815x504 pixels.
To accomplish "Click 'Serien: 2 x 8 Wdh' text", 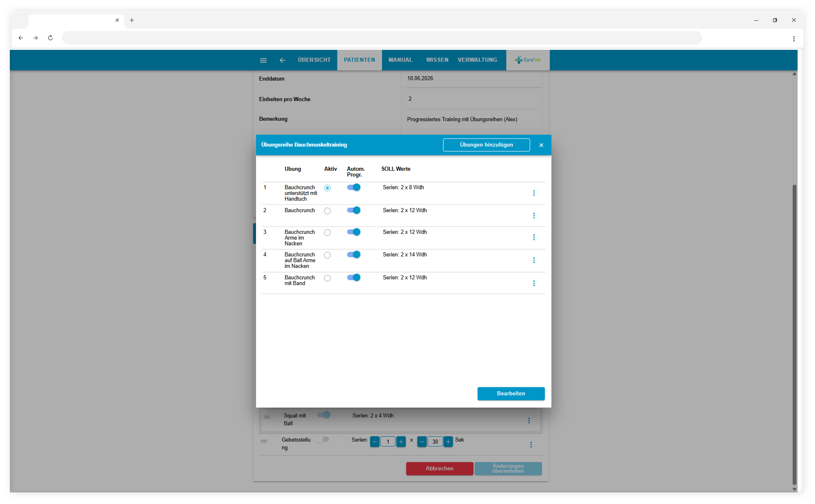I will [403, 187].
